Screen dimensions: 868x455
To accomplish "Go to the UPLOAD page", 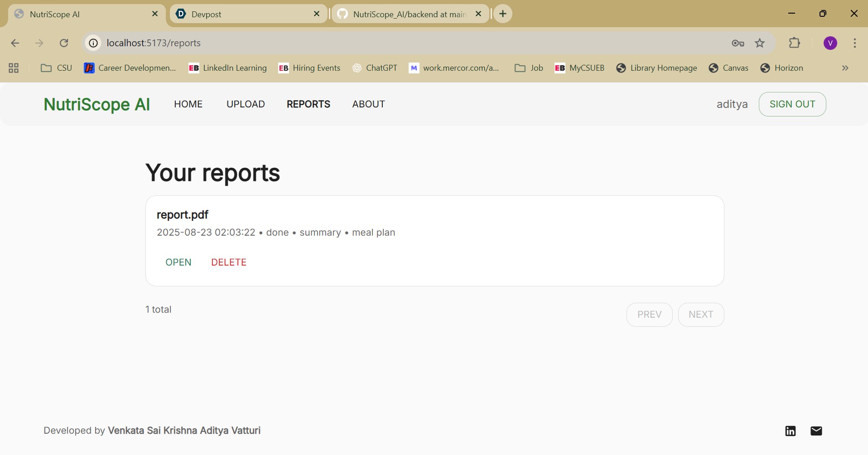I will [246, 104].
